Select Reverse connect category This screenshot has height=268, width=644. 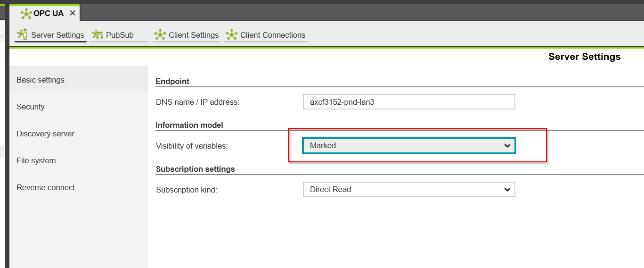[79, 187]
